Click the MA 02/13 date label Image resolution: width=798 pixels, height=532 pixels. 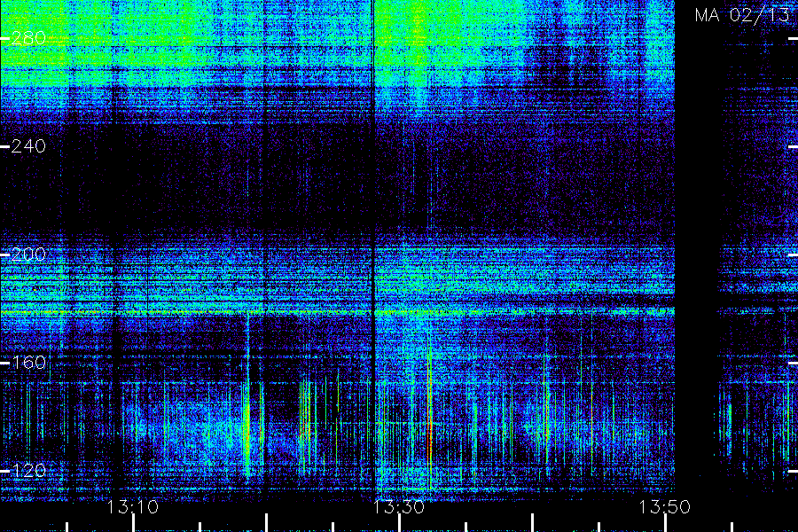[x=741, y=15]
